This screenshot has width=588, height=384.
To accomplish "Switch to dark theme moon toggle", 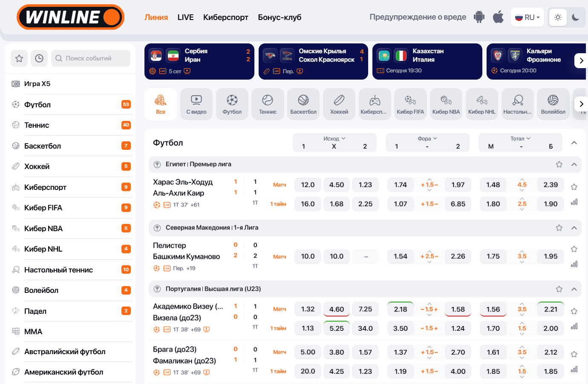I will (576, 17).
